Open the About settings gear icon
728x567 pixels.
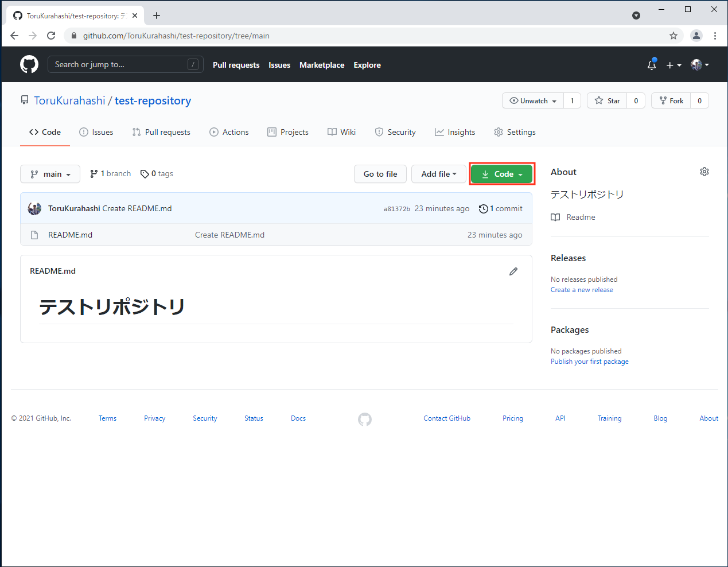coord(704,172)
